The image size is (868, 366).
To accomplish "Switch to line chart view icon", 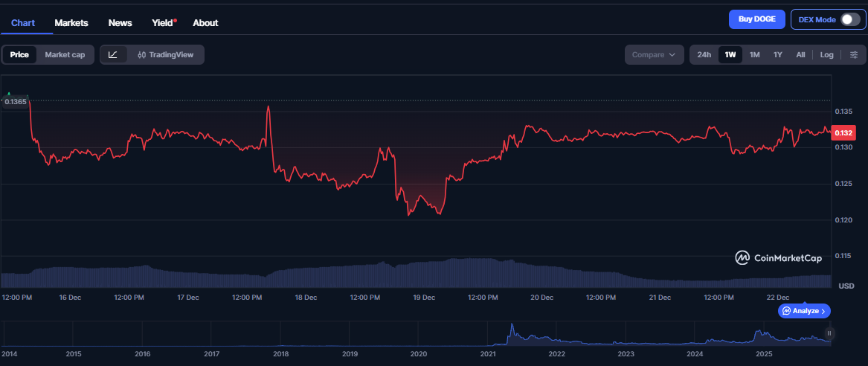I will (x=113, y=54).
